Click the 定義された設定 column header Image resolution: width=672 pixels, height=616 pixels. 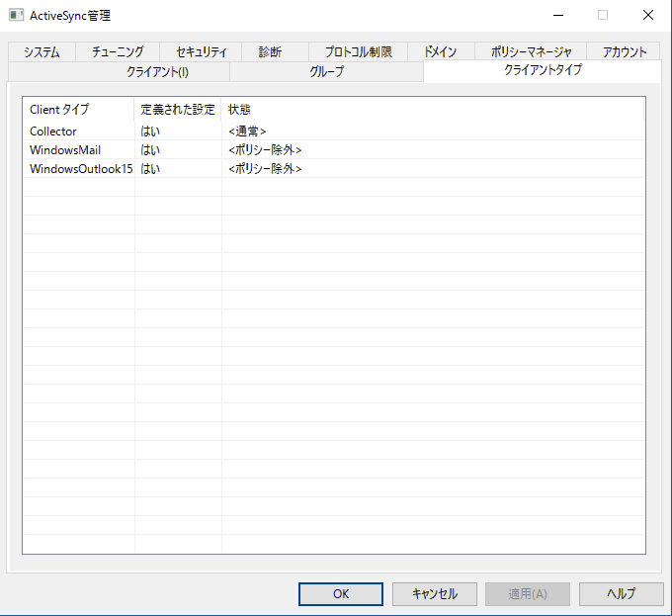click(178, 110)
